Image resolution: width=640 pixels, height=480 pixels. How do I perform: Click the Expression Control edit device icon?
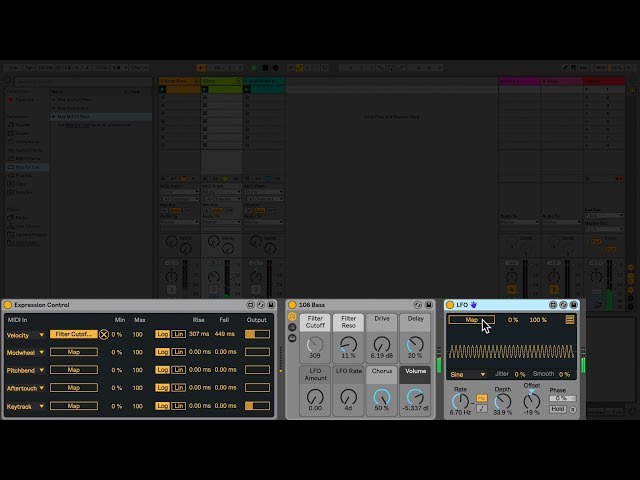click(x=251, y=305)
